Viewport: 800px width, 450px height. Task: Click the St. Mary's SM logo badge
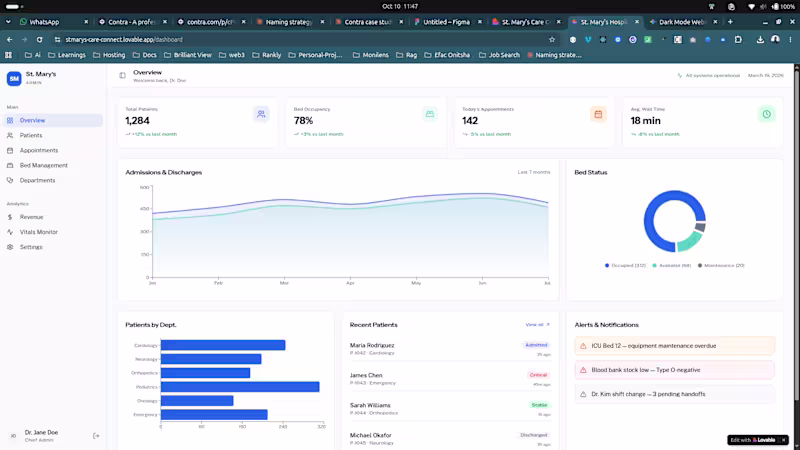click(14, 79)
